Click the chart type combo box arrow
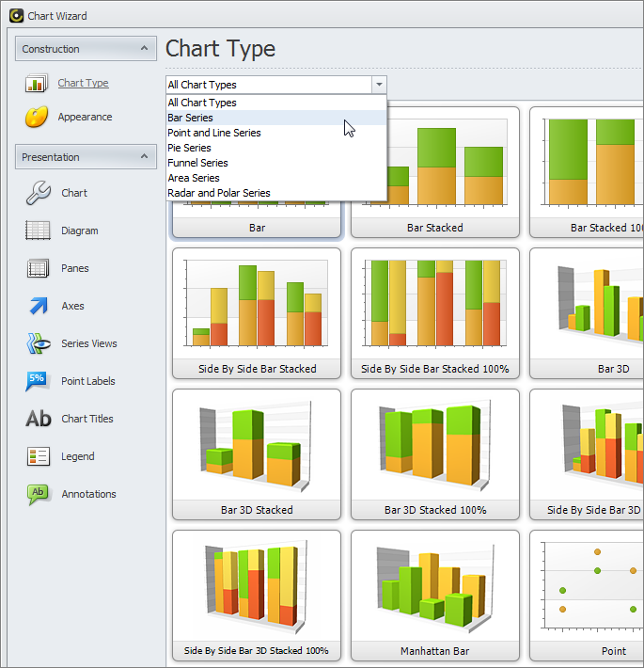644x668 pixels. (379, 85)
